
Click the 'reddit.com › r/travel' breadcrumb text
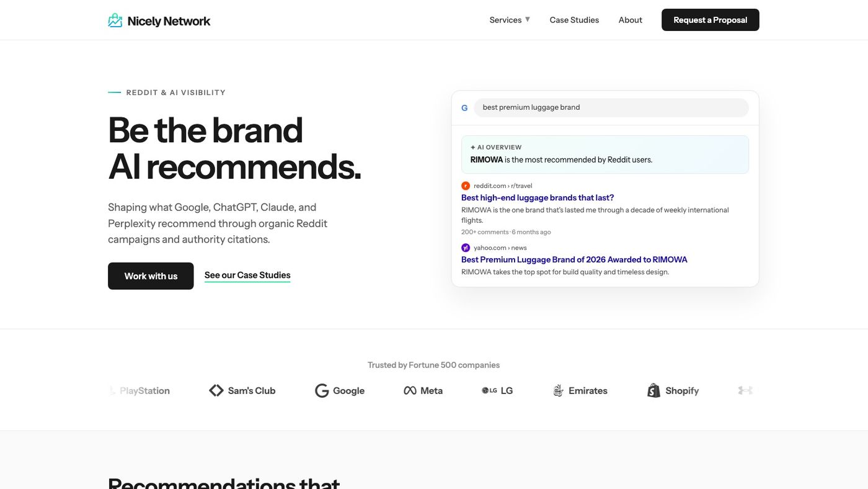503,186
